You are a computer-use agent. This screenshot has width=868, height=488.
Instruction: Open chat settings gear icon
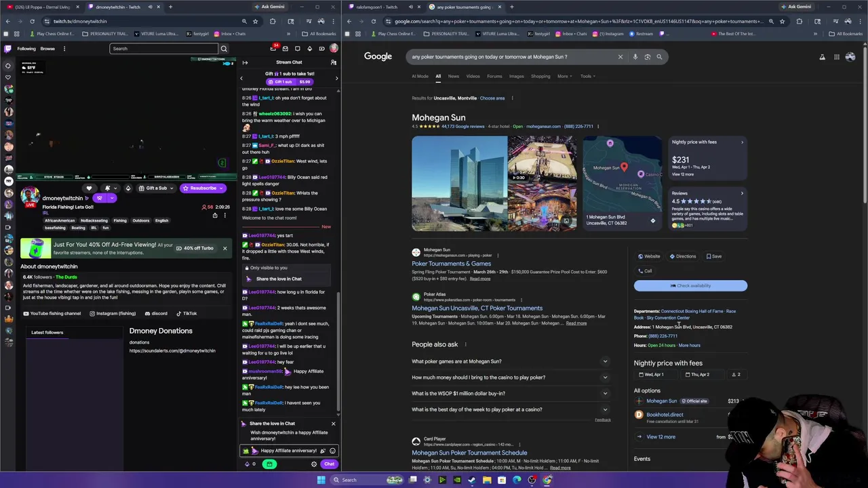[x=314, y=464]
